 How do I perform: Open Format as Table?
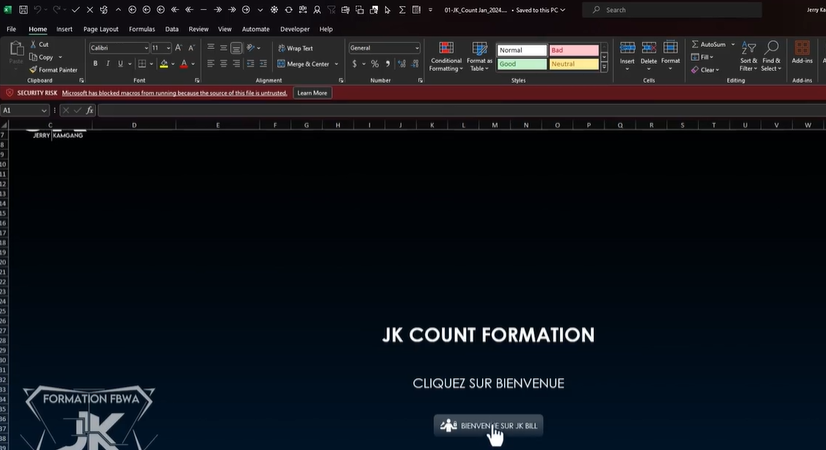pyautogui.click(x=479, y=56)
